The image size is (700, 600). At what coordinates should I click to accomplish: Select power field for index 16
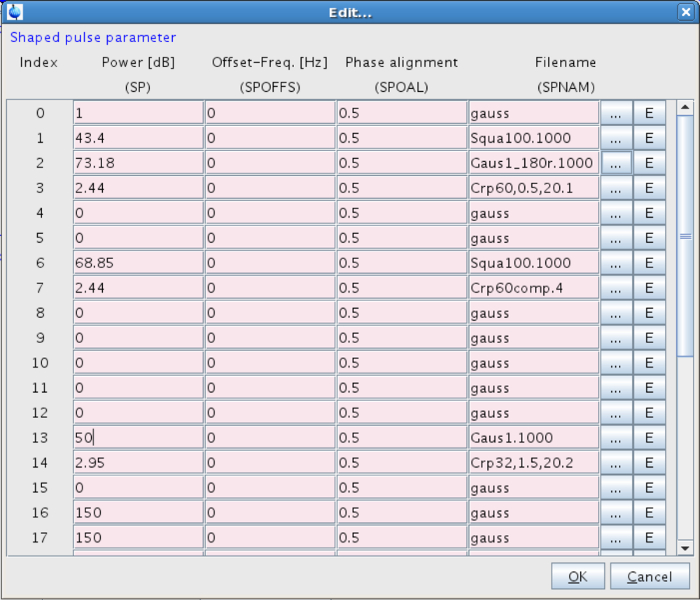[x=138, y=513]
